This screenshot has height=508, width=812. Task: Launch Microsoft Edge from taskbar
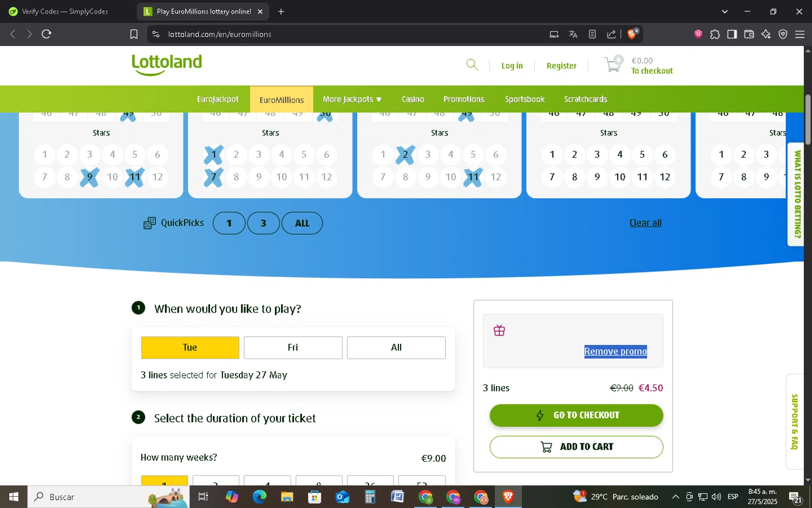tap(259, 497)
